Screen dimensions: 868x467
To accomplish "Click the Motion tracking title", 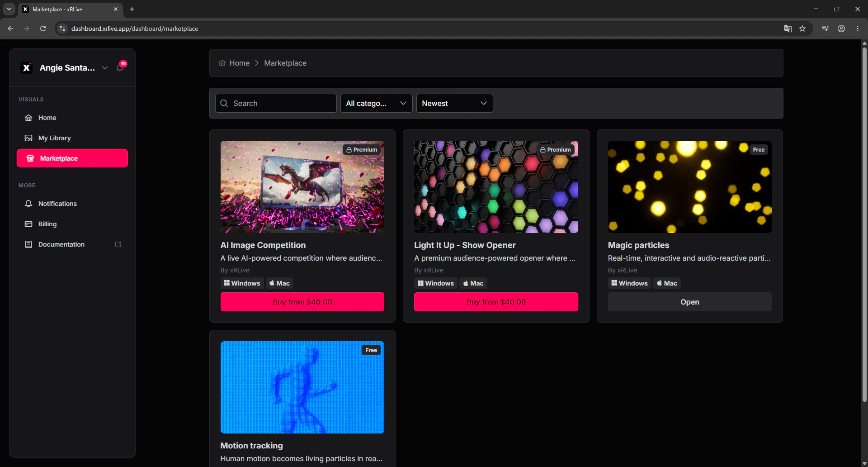I will click(x=251, y=445).
